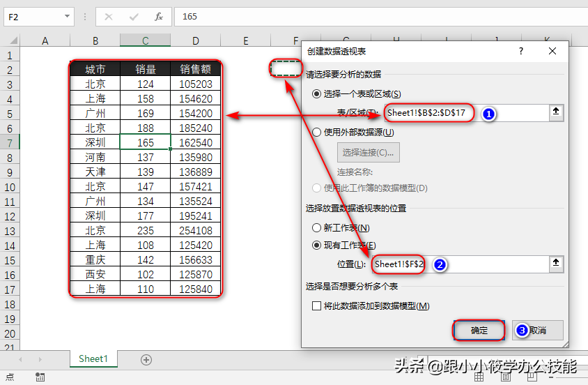
Task: Click header cell 销量
Action: pyautogui.click(x=145, y=70)
